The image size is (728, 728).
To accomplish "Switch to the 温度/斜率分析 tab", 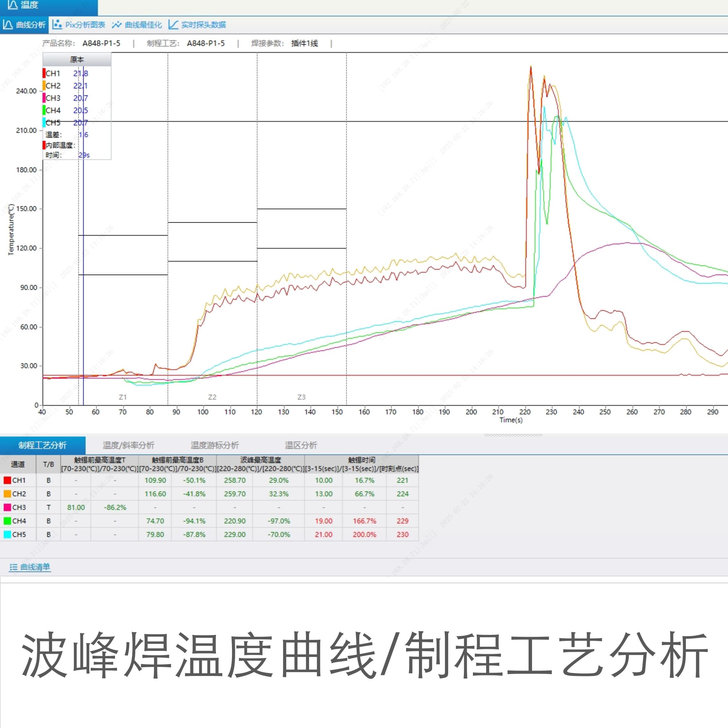I will point(129,445).
